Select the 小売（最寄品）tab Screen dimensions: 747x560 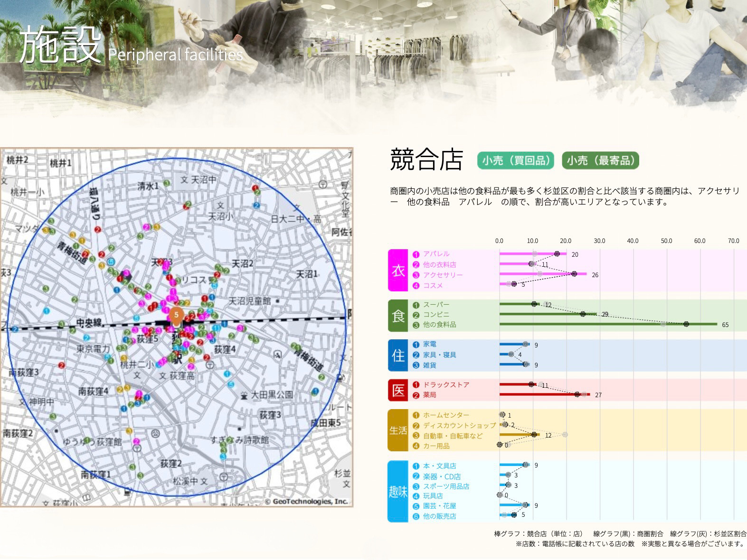600,160
